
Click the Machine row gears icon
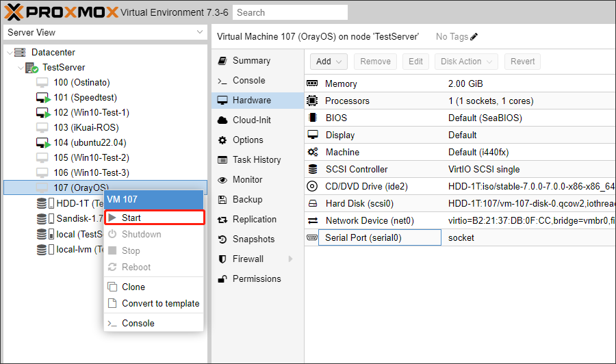(313, 152)
